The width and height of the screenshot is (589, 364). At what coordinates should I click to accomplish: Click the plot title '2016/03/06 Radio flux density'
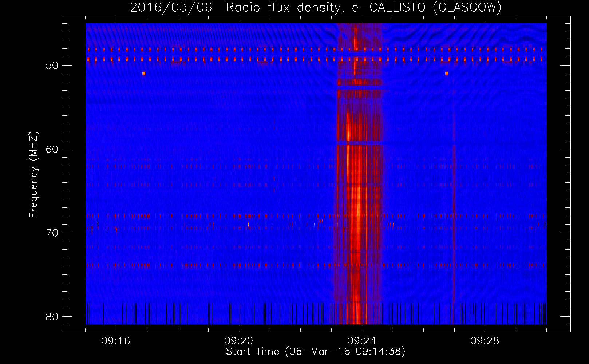(x=315, y=7)
